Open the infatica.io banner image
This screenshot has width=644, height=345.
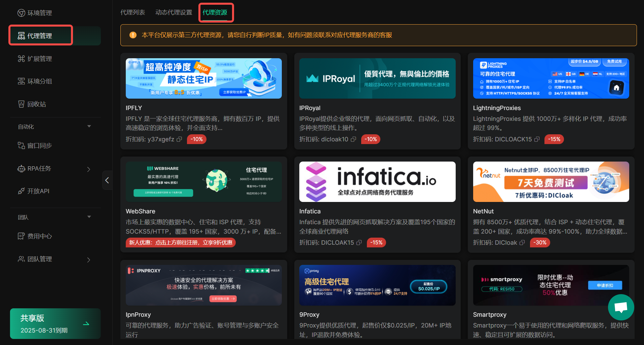click(377, 182)
